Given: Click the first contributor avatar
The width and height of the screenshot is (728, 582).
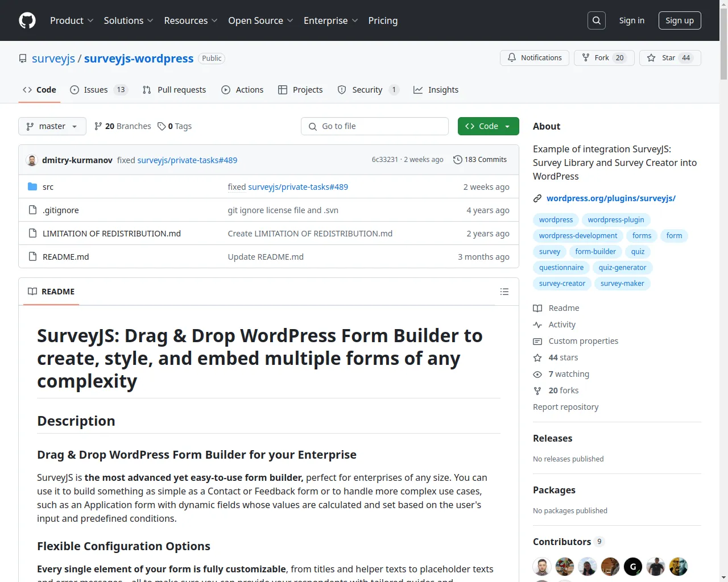Looking at the screenshot, I should click(542, 567).
